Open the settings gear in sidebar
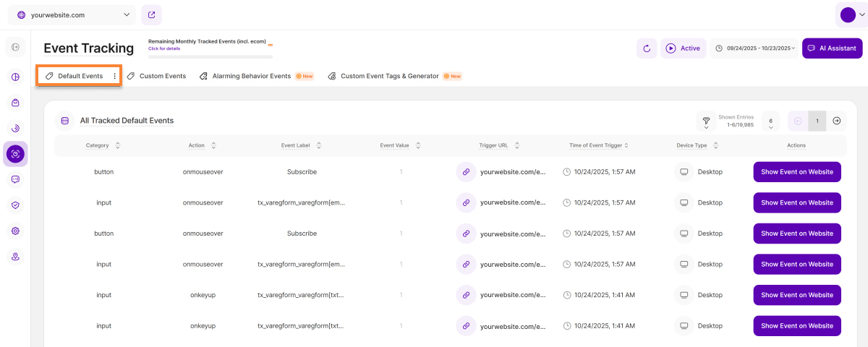Image resolution: width=868 pixels, height=347 pixels. click(15, 231)
